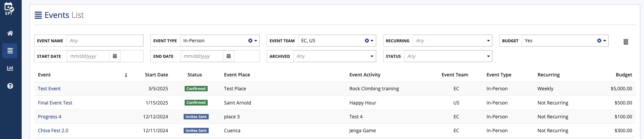The image size is (644, 139).
Task: Click the Test Place cell
Action: [235, 89]
